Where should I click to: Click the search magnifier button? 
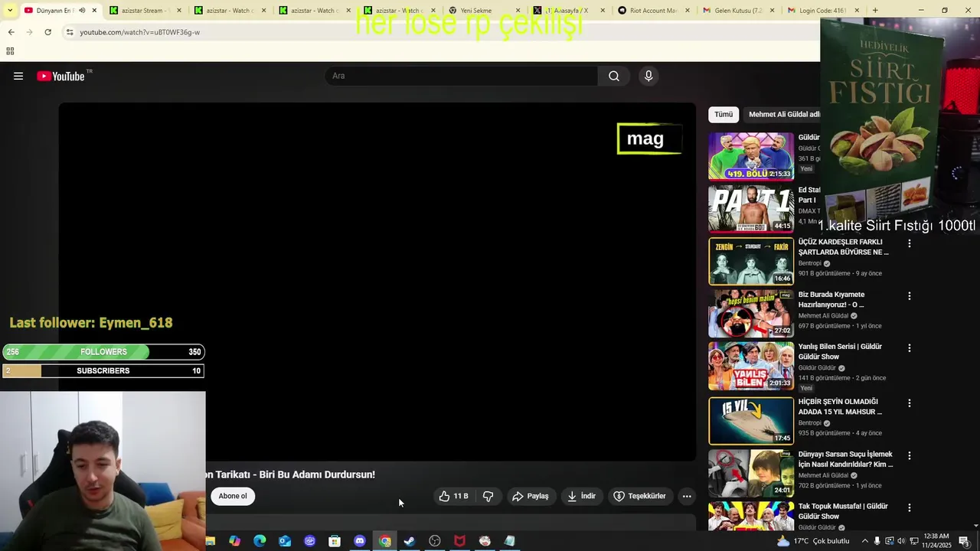(x=614, y=76)
